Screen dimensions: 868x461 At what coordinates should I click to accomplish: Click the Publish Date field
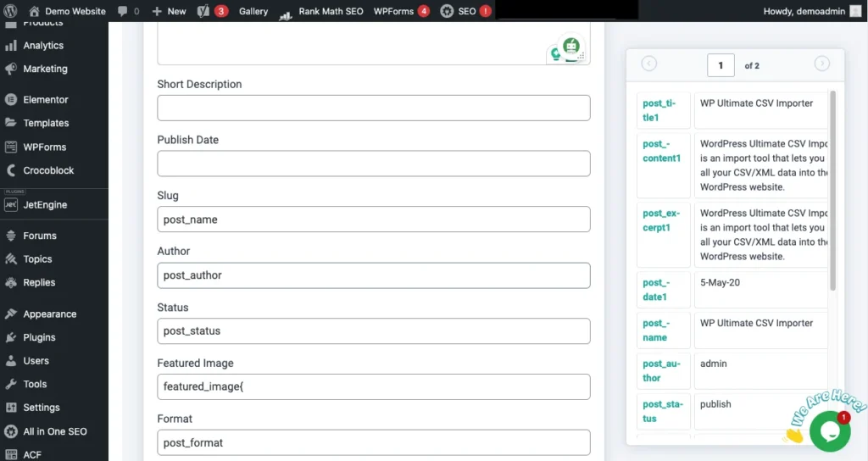click(373, 164)
